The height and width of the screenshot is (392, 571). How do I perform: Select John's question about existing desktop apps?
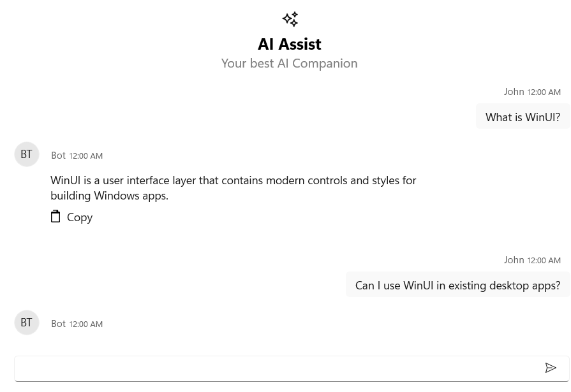pyautogui.click(x=457, y=284)
